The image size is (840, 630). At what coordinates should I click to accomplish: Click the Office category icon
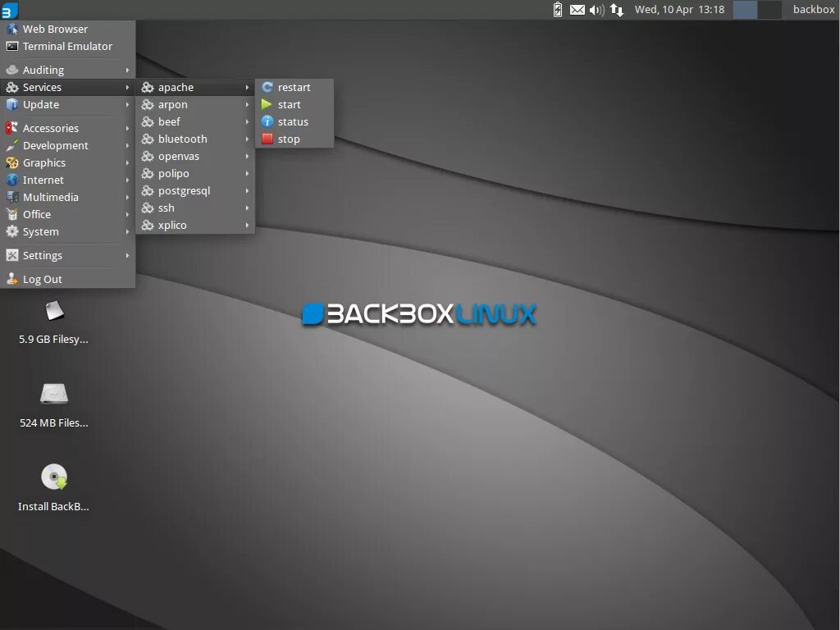(11, 214)
